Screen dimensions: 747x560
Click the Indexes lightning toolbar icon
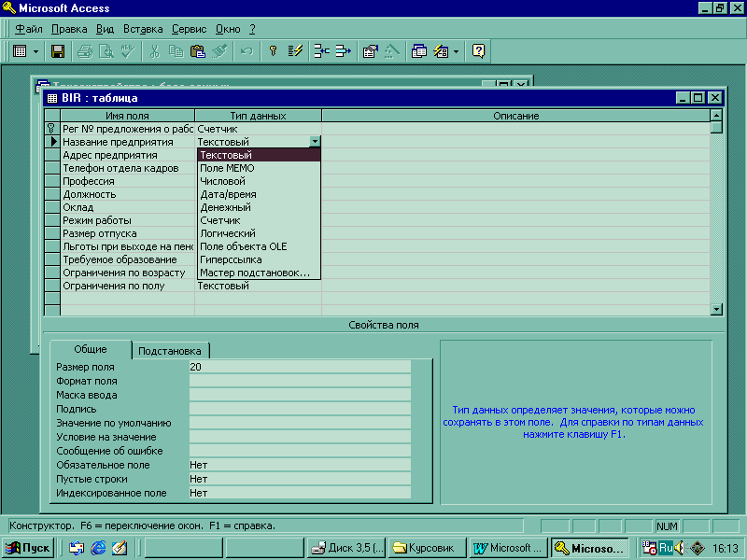pos(294,51)
